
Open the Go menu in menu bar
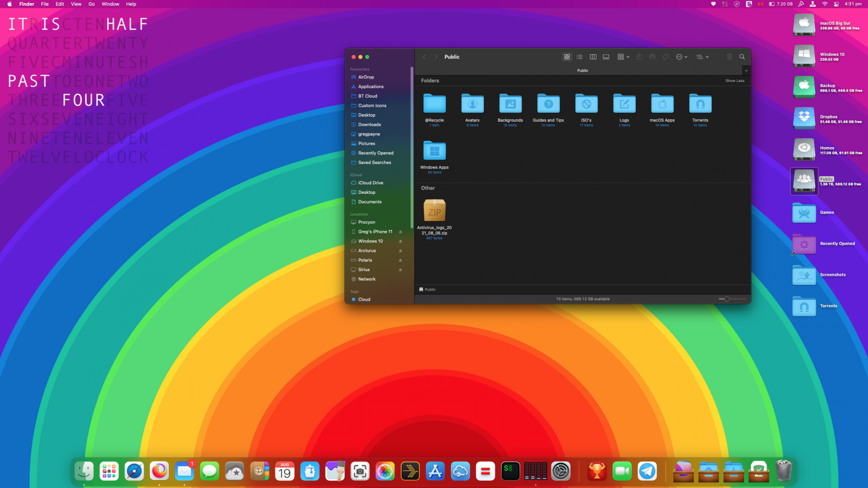click(92, 4)
